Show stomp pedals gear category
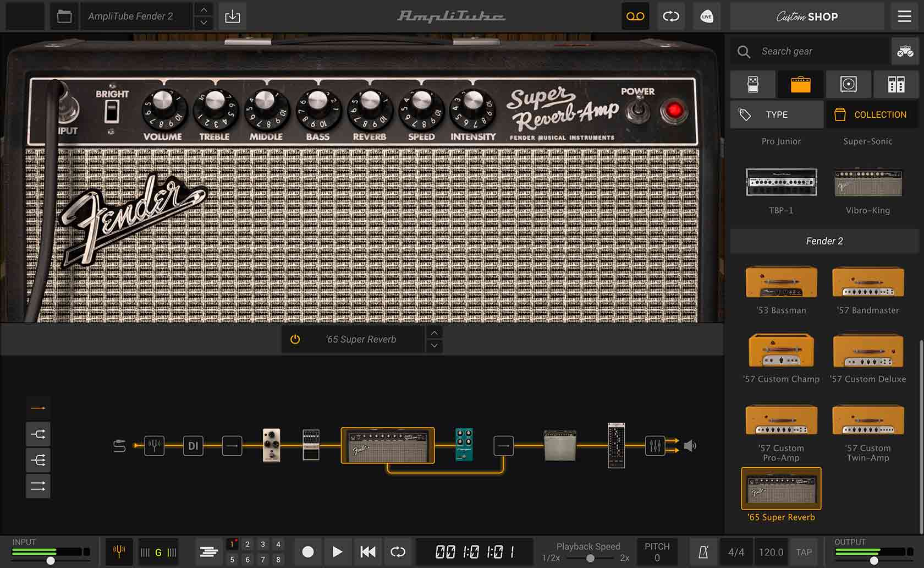924x568 pixels. click(x=753, y=84)
